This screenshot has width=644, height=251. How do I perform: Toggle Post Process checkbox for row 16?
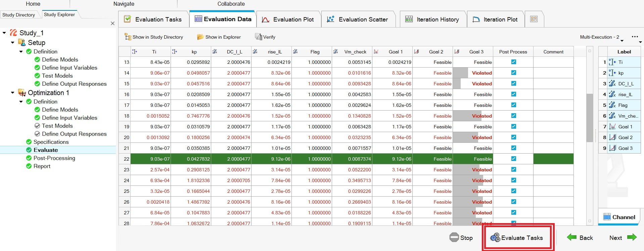(514, 94)
